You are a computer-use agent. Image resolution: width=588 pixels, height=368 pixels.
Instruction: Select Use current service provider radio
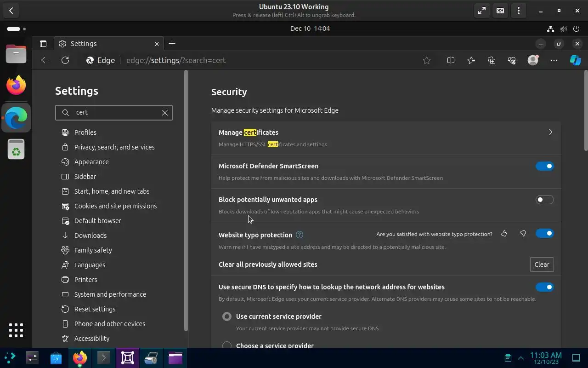227,316
